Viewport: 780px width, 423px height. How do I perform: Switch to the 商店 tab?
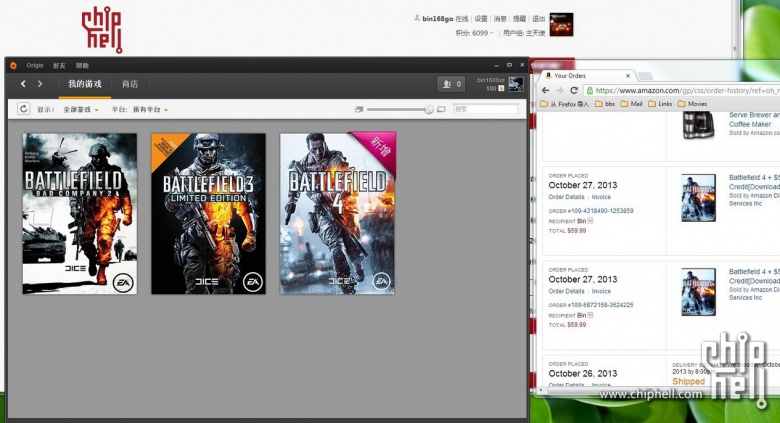(x=130, y=84)
